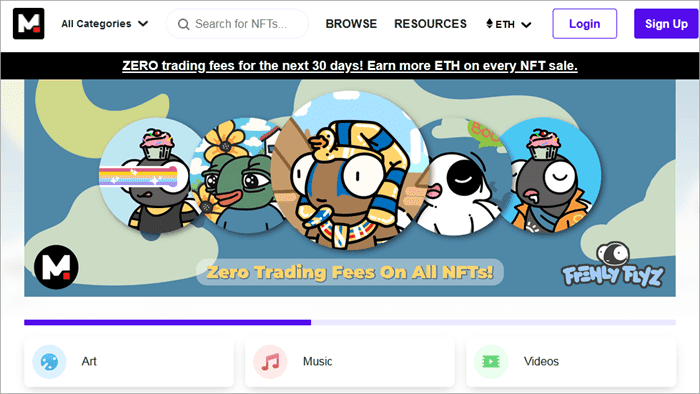
Task: Click the Ethereum diamond icon
Action: coord(489,24)
